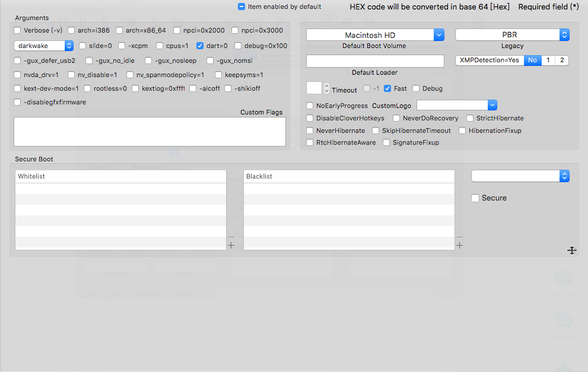Expand the CustomLogo combo box

coord(492,106)
